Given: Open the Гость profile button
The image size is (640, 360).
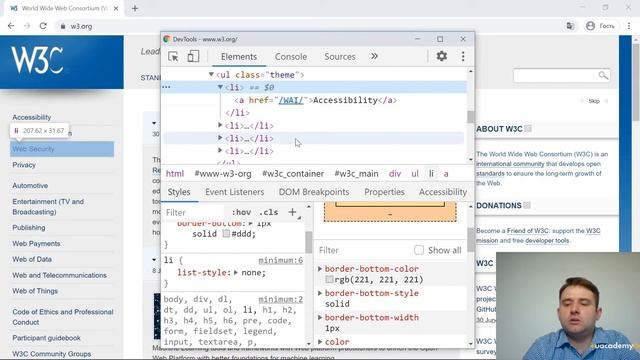Looking at the screenshot, I should point(600,26).
